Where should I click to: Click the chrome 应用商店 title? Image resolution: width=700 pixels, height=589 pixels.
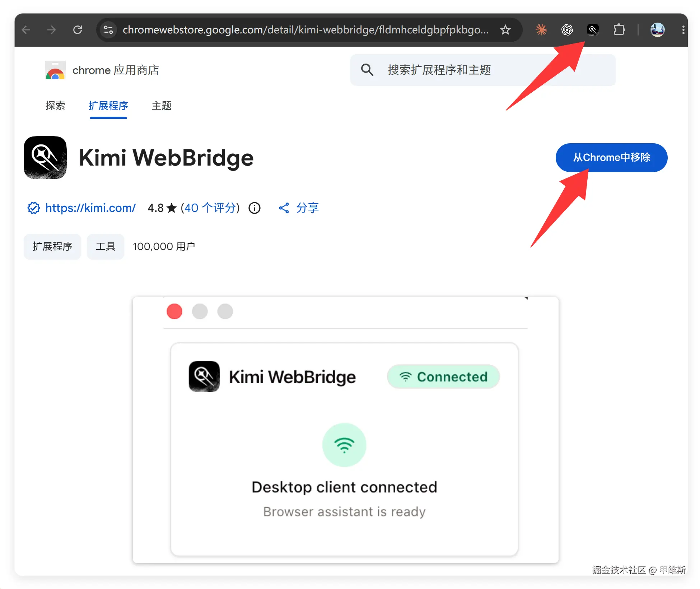point(116,70)
